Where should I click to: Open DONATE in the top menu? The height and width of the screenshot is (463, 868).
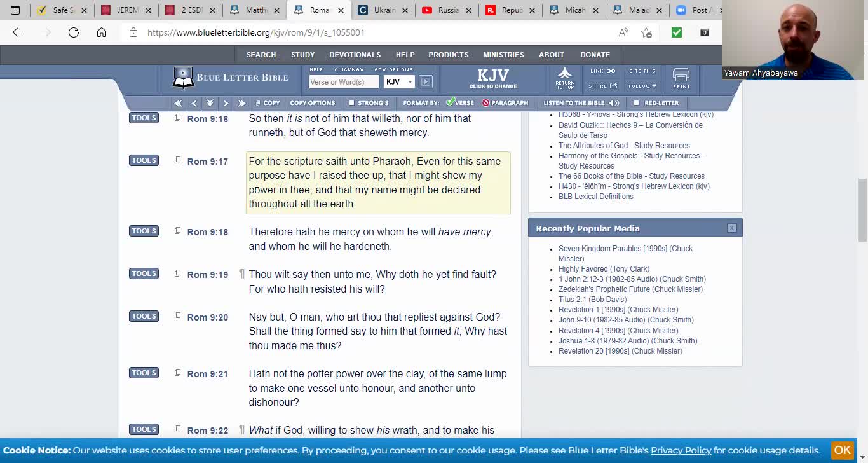pos(595,55)
